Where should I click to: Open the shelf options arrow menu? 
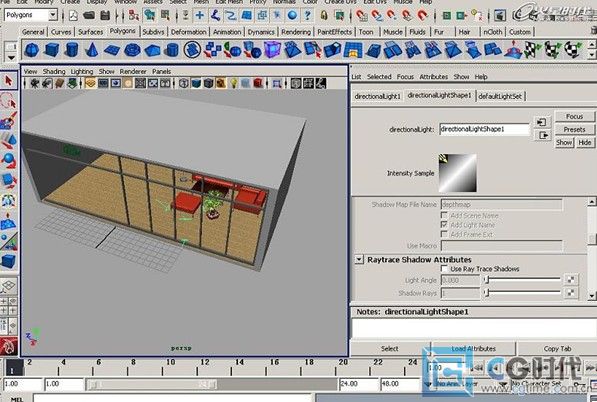[11, 58]
